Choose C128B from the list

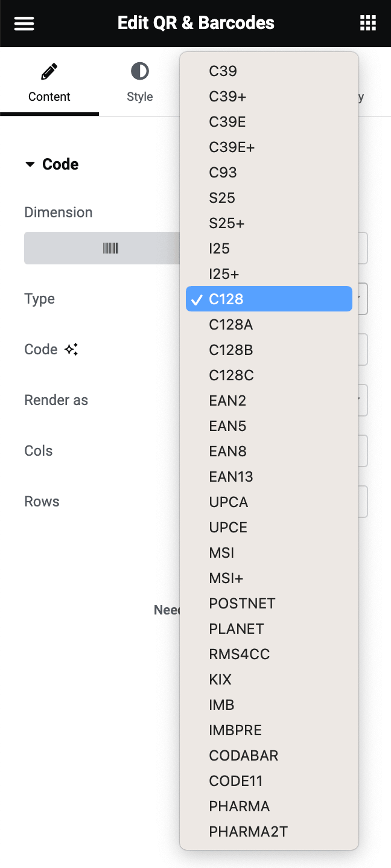(231, 350)
